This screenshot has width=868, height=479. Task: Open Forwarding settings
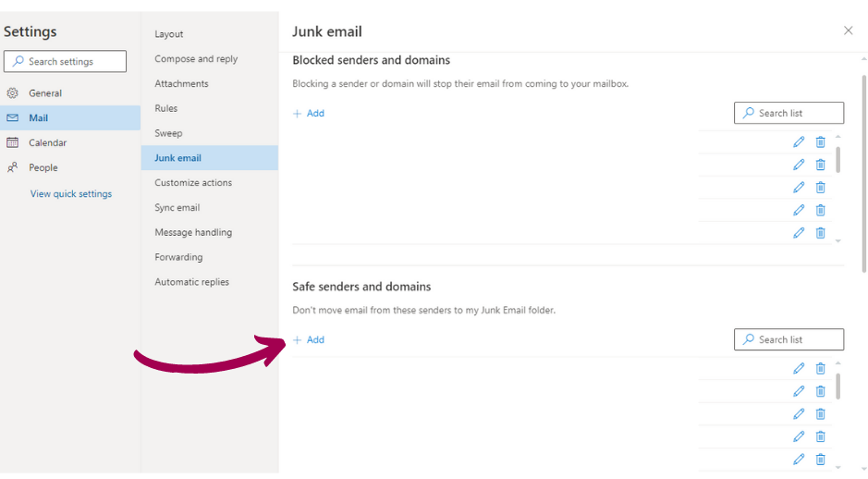tap(209, 257)
